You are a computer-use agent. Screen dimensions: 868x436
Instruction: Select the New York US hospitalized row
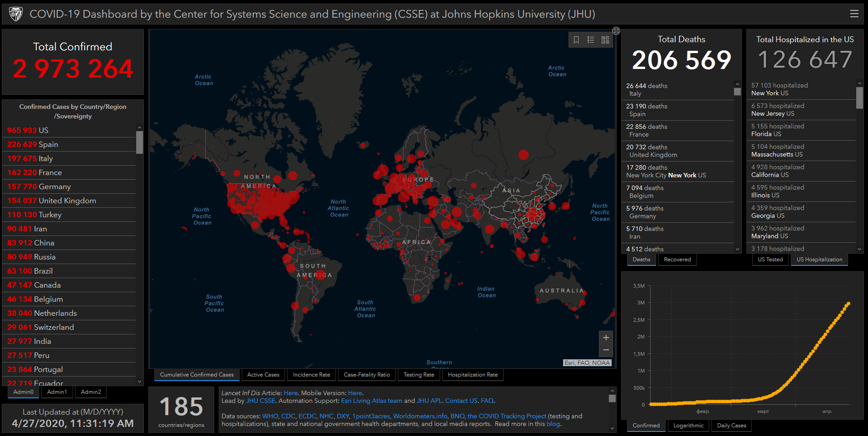tap(801, 89)
